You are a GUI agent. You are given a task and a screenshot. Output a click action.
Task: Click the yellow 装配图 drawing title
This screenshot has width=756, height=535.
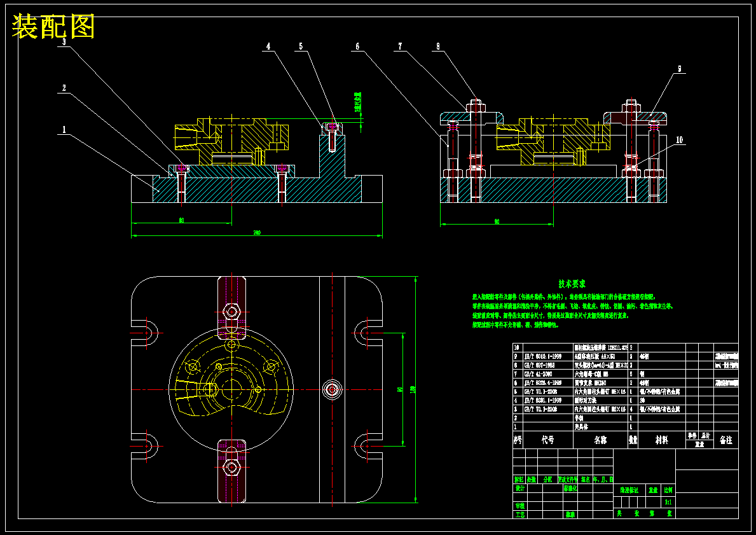click(x=53, y=27)
